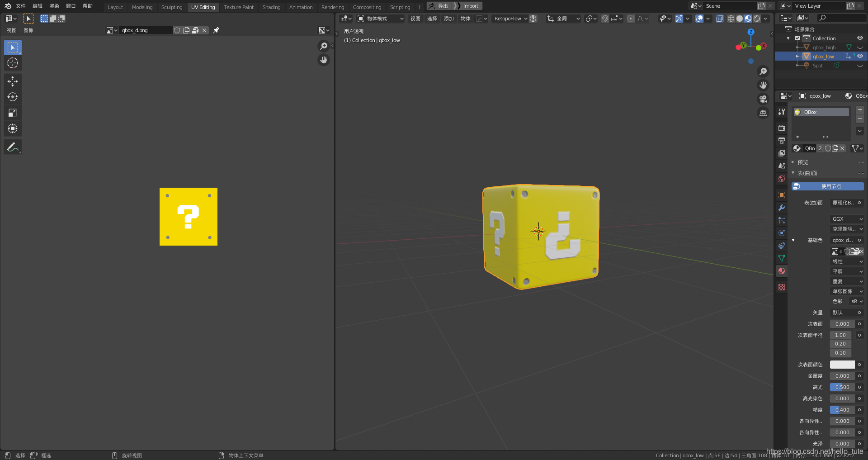Switch to wireframe viewport shading

731,19
